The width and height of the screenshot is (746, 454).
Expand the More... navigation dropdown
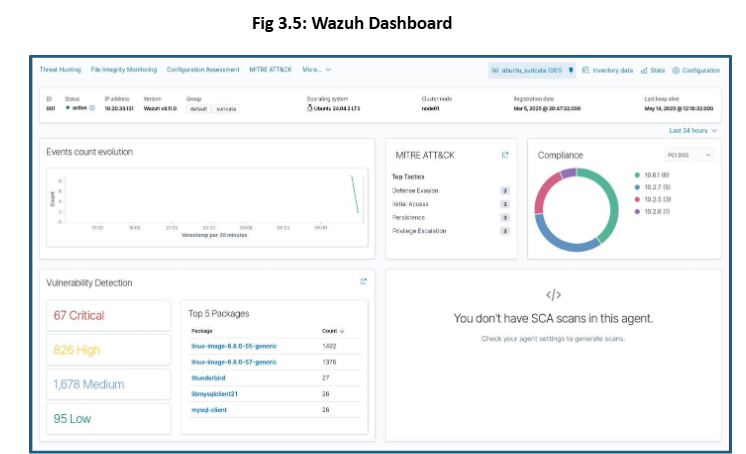tap(316, 70)
